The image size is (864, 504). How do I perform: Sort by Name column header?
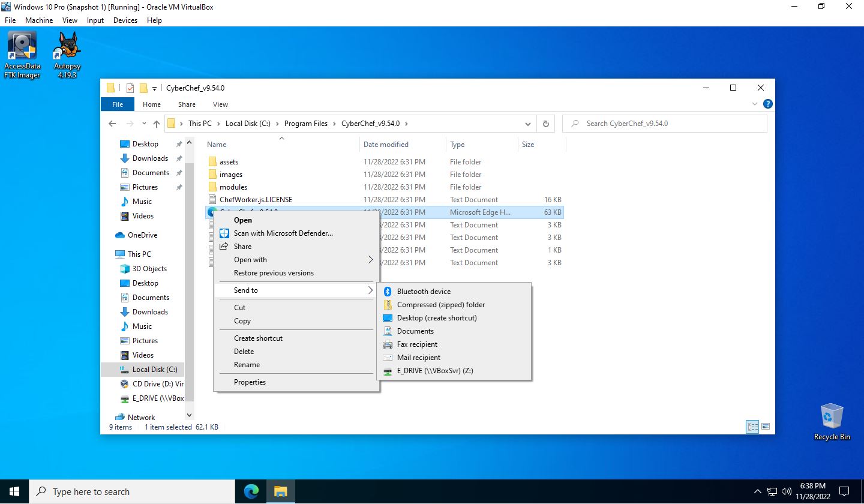point(282,145)
